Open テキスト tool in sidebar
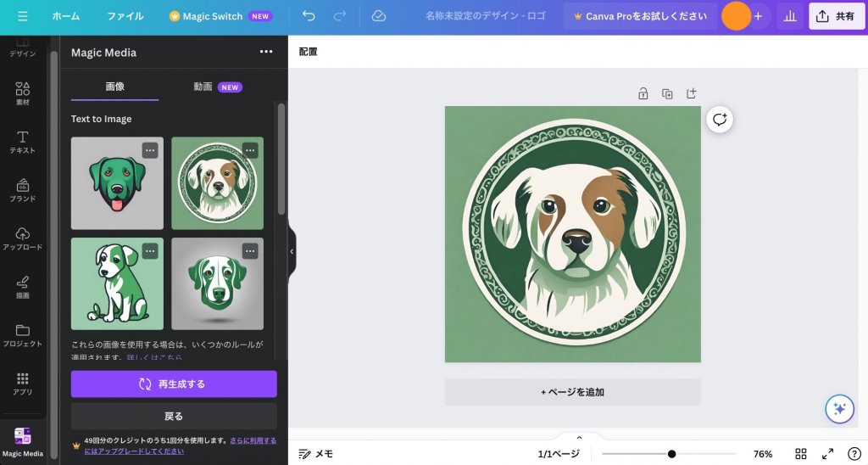This screenshot has height=465, width=868. click(x=23, y=142)
